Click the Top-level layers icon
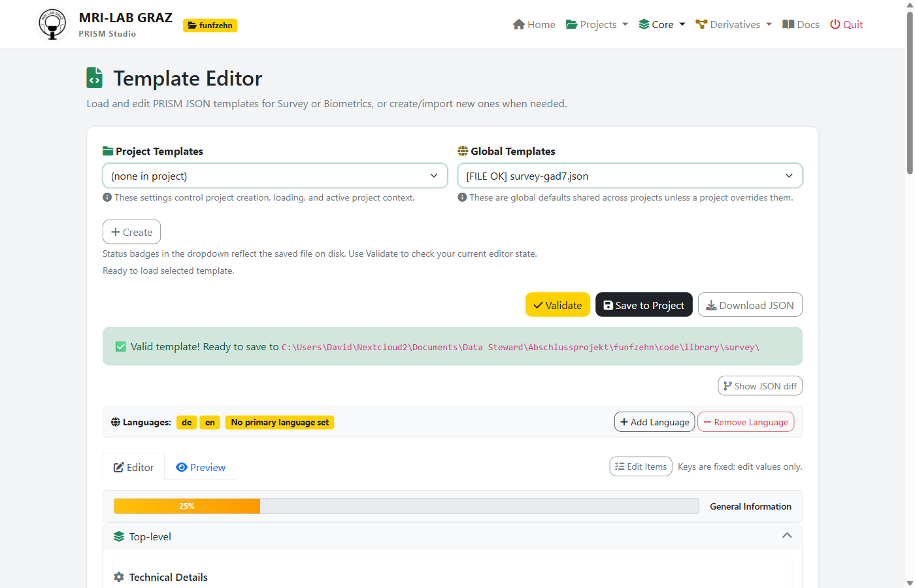Image resolution: width=915 pixels, height=588 pixels. coord(119,536)
